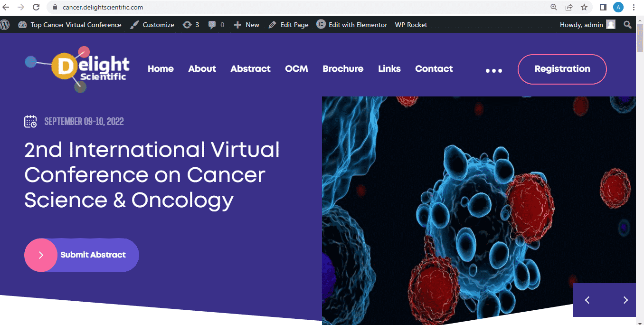
Task: Click the Registration button
Action: click(562, 69)
